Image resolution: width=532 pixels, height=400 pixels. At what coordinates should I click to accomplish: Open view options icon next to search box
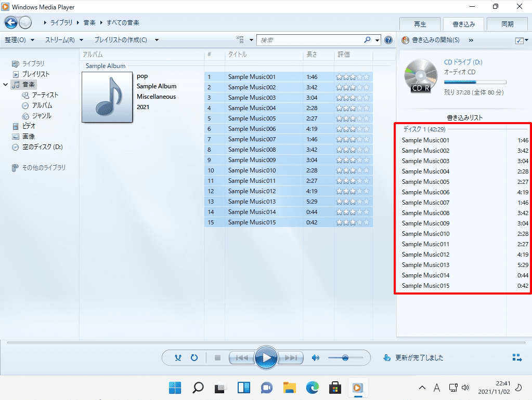pyautogui.click(x=240, y=39)
